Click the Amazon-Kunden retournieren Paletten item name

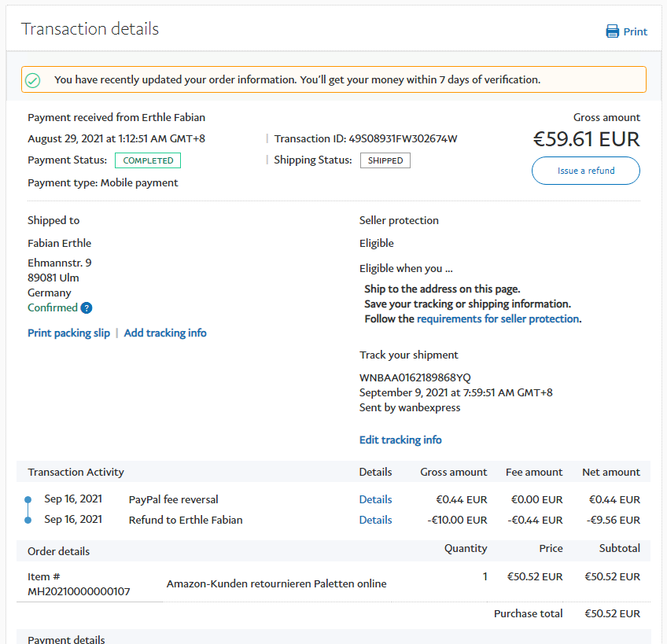coord(276,583)
